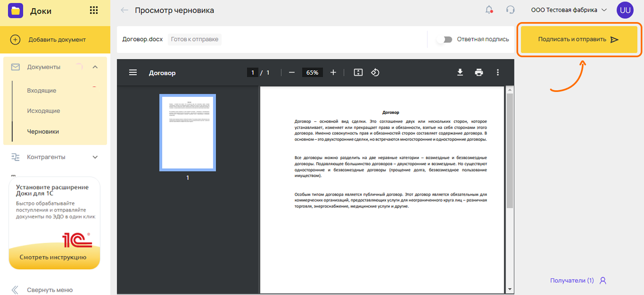
Task: Print the document
Action: point(479,72)
